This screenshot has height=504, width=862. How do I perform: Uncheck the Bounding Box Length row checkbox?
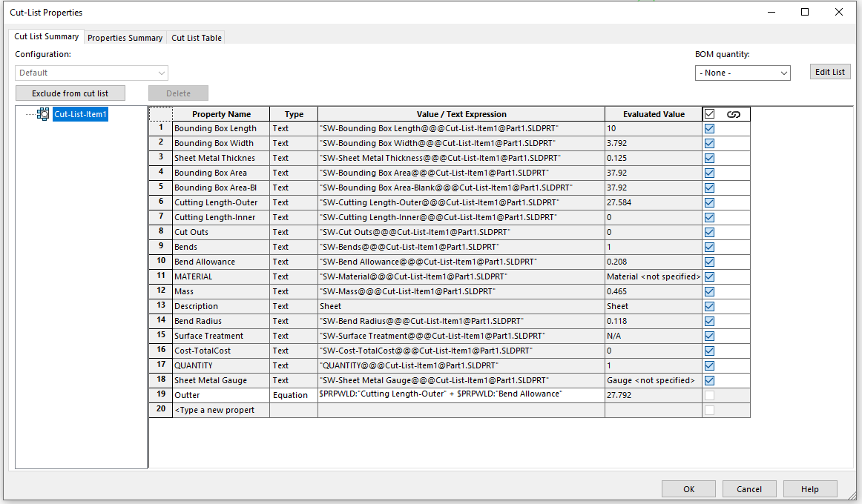tap(710, 128)
